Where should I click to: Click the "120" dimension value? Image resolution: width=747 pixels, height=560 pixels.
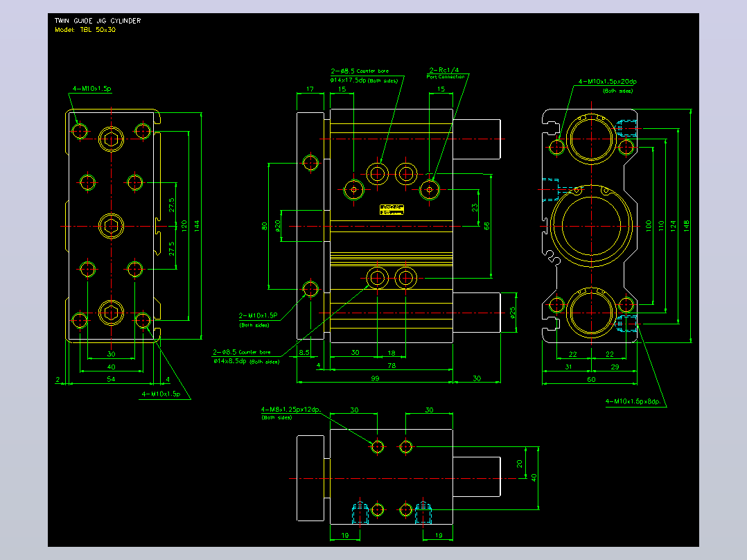click(x=184, y=226)
